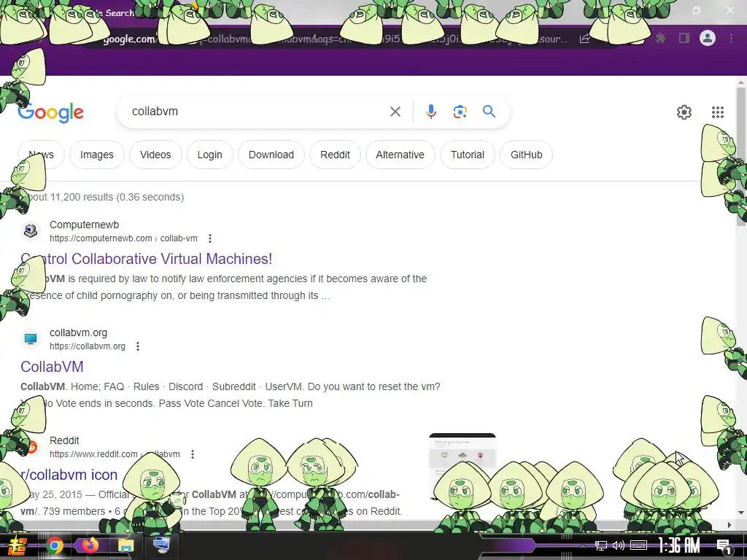
Task: Open Control Collaborative Virtual Machines result
Action: pos(146,259)
